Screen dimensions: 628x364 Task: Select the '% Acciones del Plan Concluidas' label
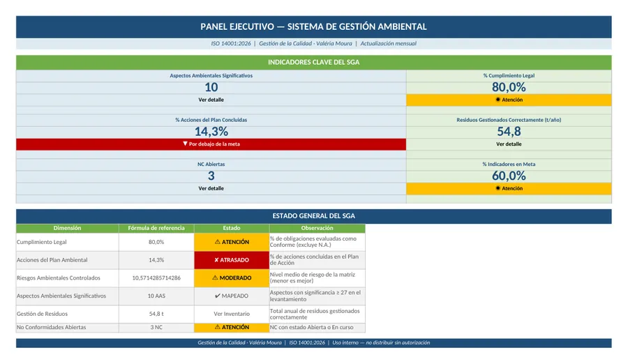211,120
